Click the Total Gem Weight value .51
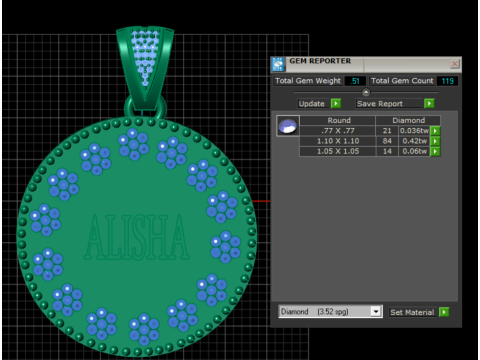This screenshot has width=480, height=360. pyautogui.click(x=355, y=81)
